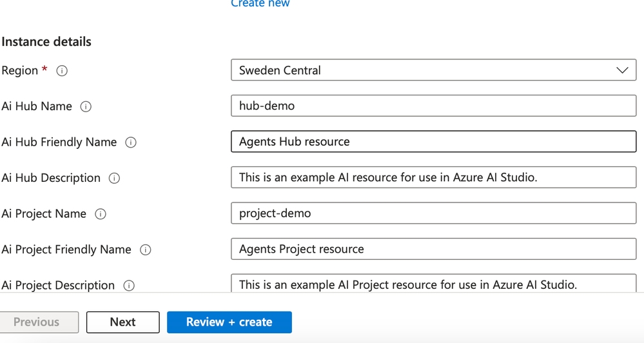Click the Ai Project Description info icon
The width and height of the screenshot is (644, 343).
tap(129, 286)
